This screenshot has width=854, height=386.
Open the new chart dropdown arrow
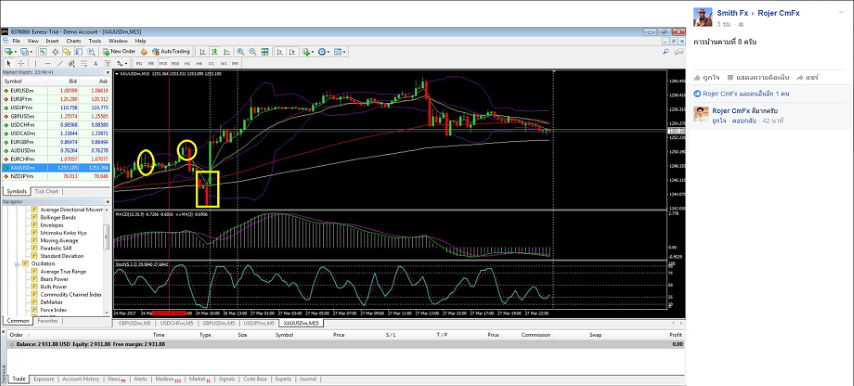16,52
